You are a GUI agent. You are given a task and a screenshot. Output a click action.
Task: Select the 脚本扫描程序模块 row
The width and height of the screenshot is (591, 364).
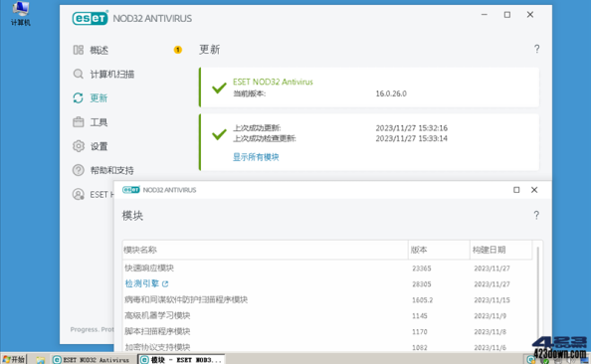(327, 331)
